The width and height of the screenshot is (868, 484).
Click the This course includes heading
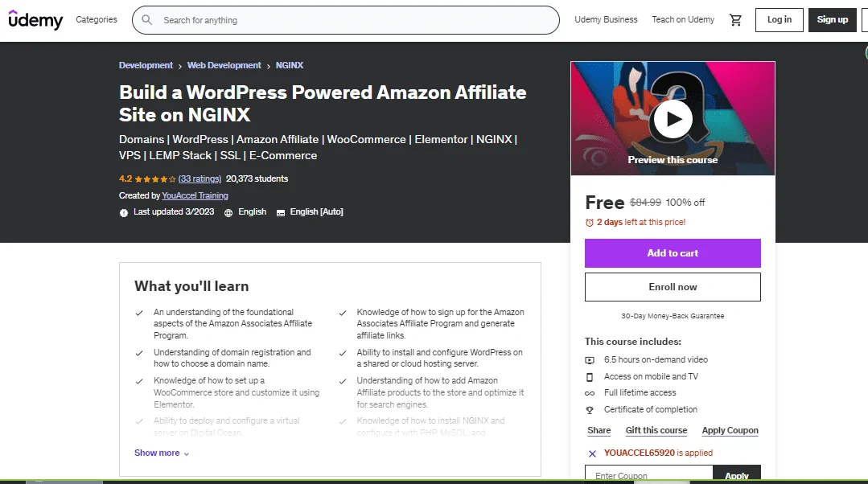(x=633, y=342)
